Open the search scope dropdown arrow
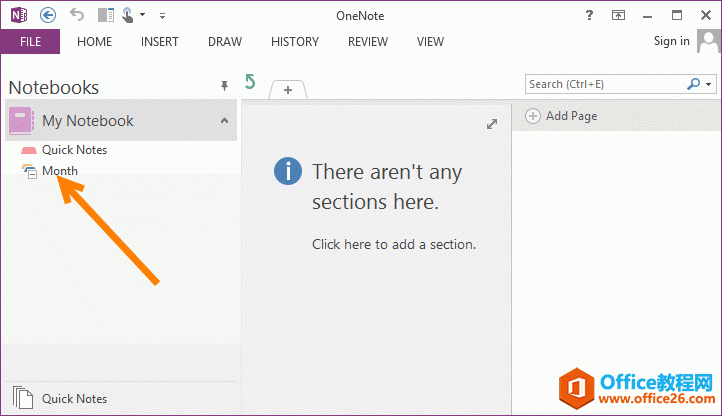This screenshot has width=722, height=416. point(708,84)
